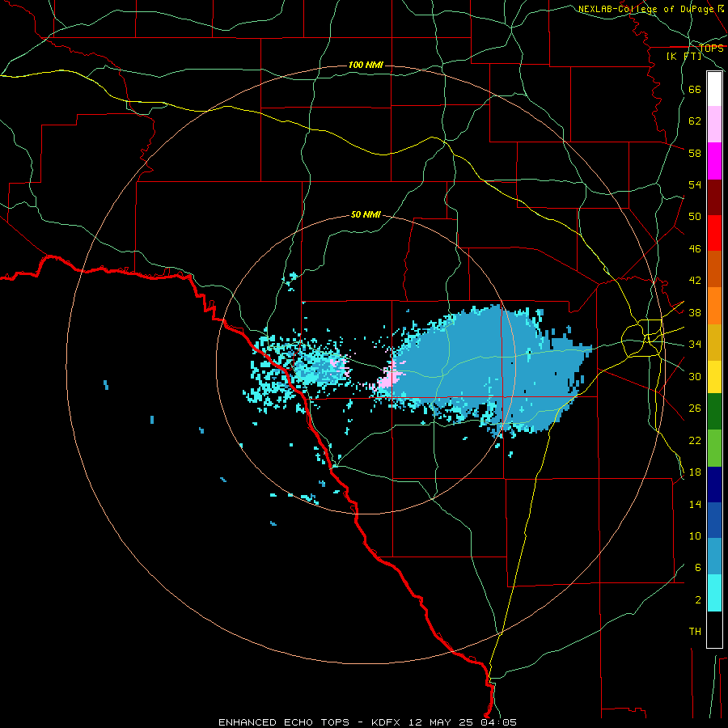Click the 100 NMI range ring label
The height and width of the screenshot is (728, 728).
(366, 65)
